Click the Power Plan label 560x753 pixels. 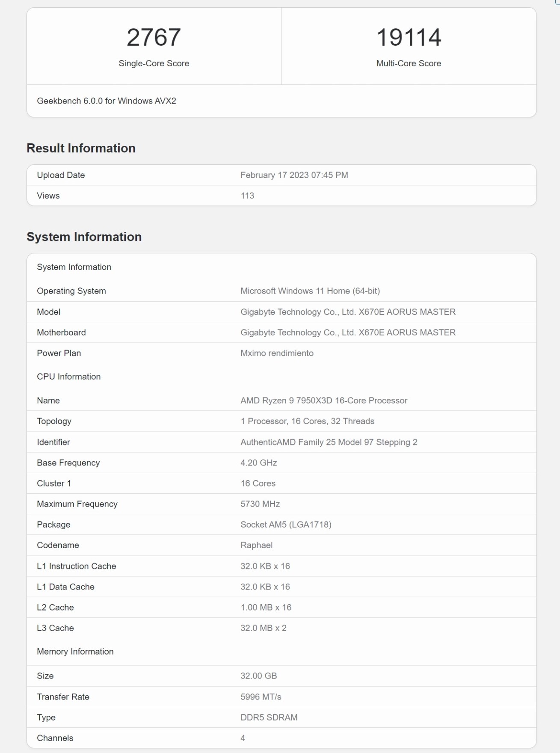pyautogui.click(x=59, y=353)
